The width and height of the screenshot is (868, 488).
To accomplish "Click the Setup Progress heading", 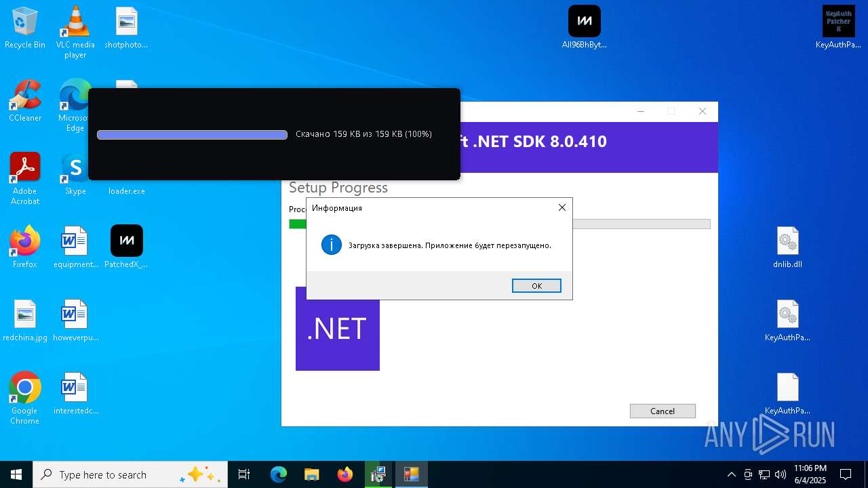I will pyautogui.click(x=338, y=188).
